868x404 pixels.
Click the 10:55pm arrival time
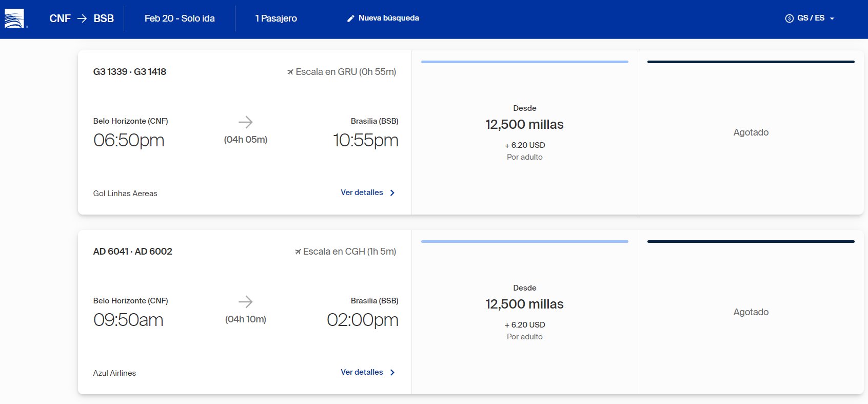[366, 140]
